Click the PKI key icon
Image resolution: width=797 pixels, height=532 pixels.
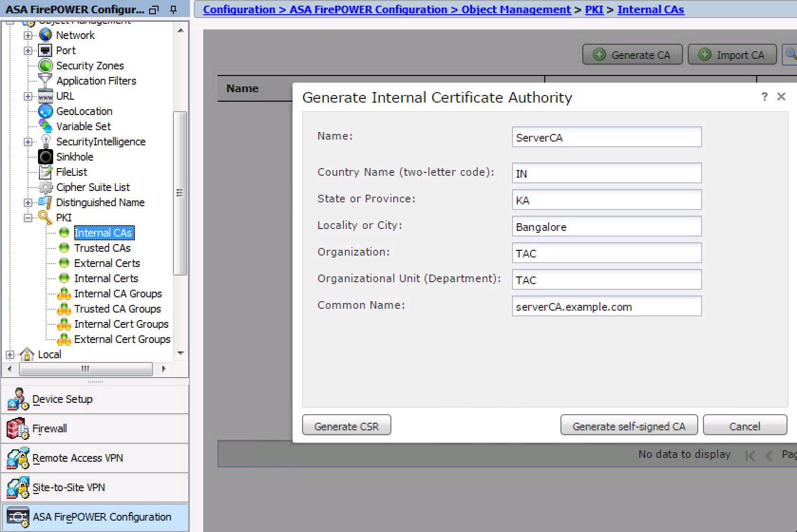(x=46, y=218)
